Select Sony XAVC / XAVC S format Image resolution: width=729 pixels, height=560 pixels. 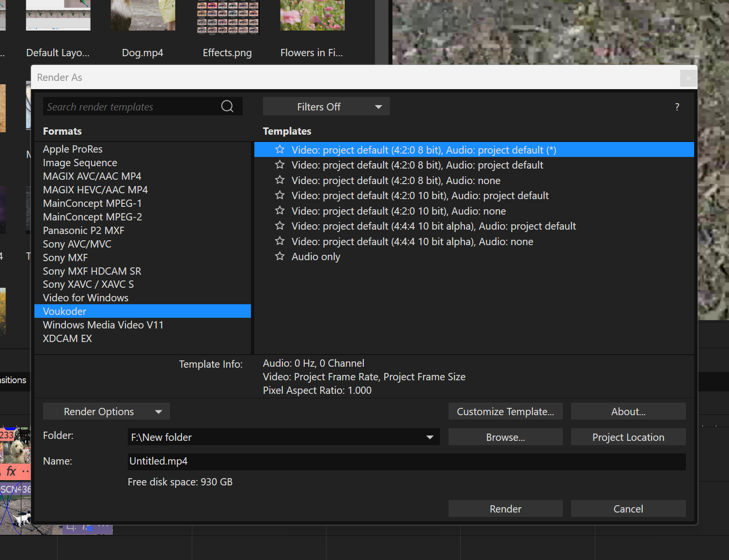click(88, 284)
